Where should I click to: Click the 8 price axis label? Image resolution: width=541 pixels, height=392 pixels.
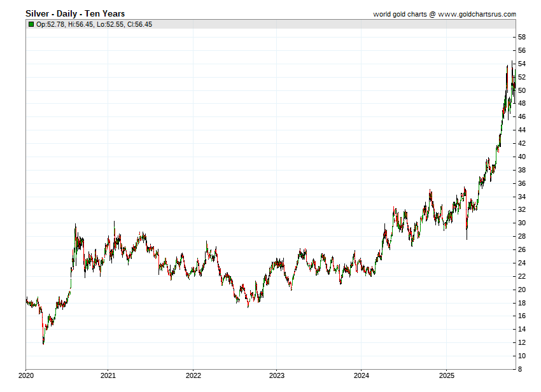[x=520, y=369]
